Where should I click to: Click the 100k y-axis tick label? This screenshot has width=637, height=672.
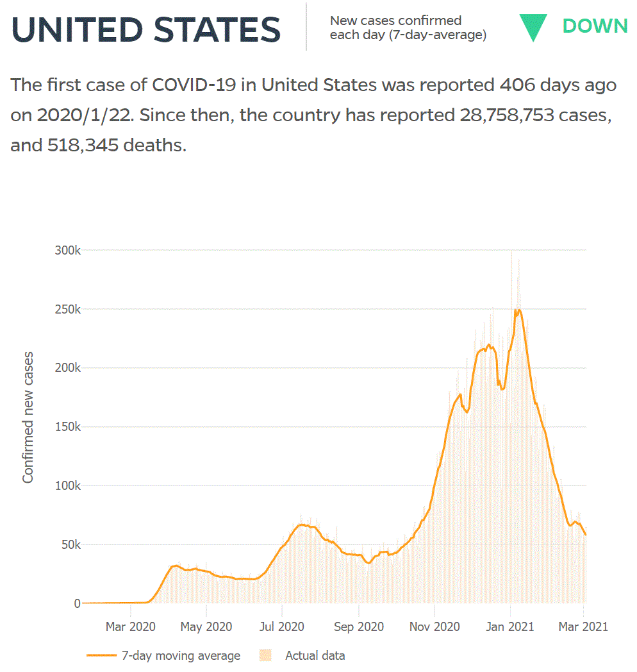[x=68, y=486]
